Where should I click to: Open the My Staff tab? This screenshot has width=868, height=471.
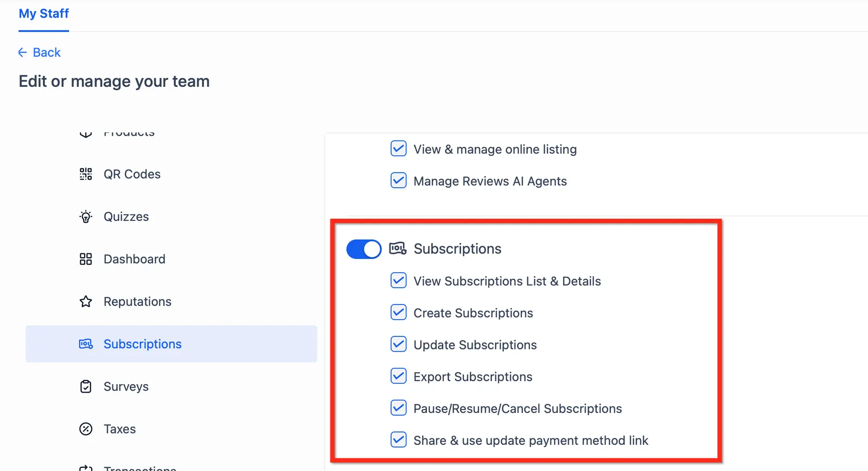(x=44, y=14)
